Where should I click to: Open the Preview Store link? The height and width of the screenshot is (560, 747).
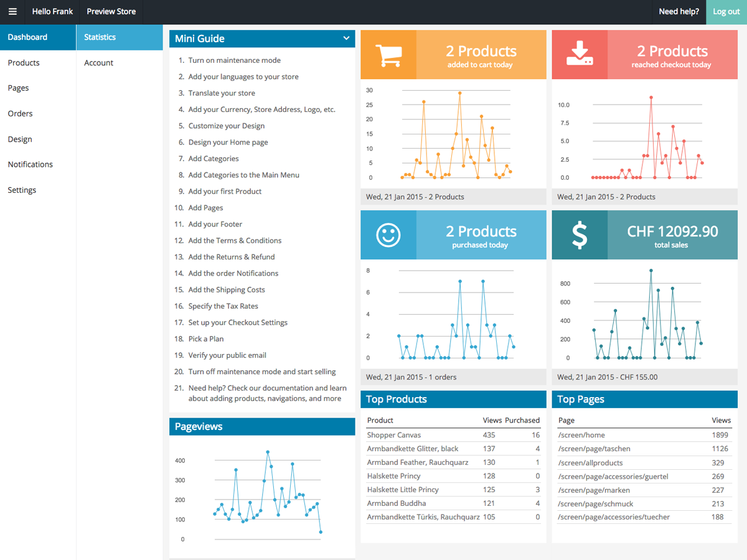click(x=111, y=12)
